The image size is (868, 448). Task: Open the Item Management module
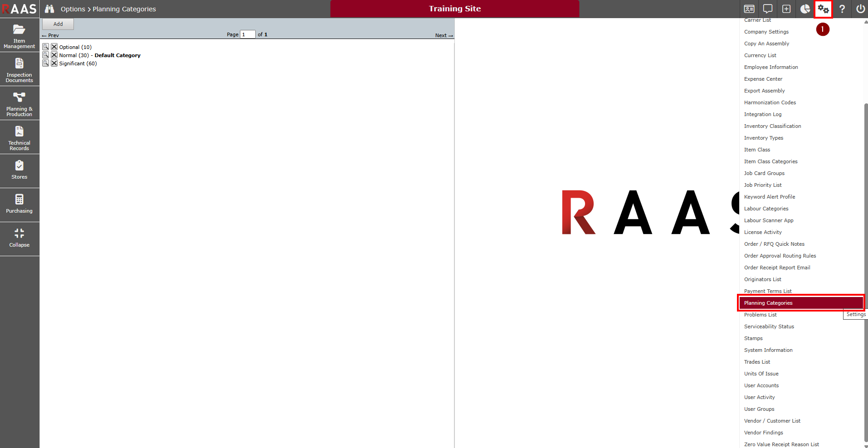pyautogui.click(x=20, y=35)
